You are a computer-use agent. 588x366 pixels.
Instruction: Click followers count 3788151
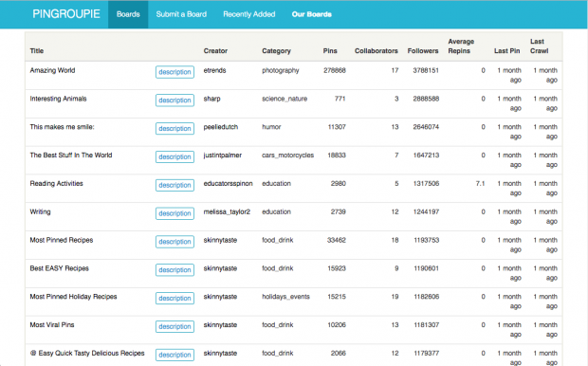tap(426, 70)
